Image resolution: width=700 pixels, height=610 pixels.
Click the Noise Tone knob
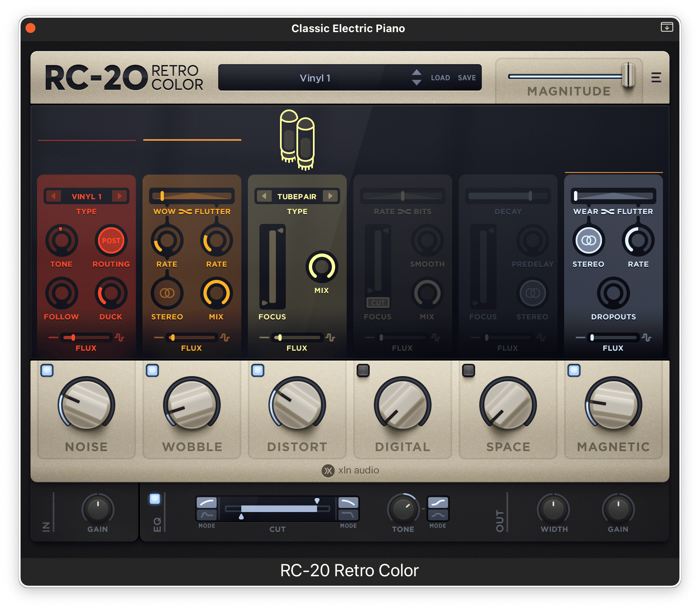(x=61, y=240)
